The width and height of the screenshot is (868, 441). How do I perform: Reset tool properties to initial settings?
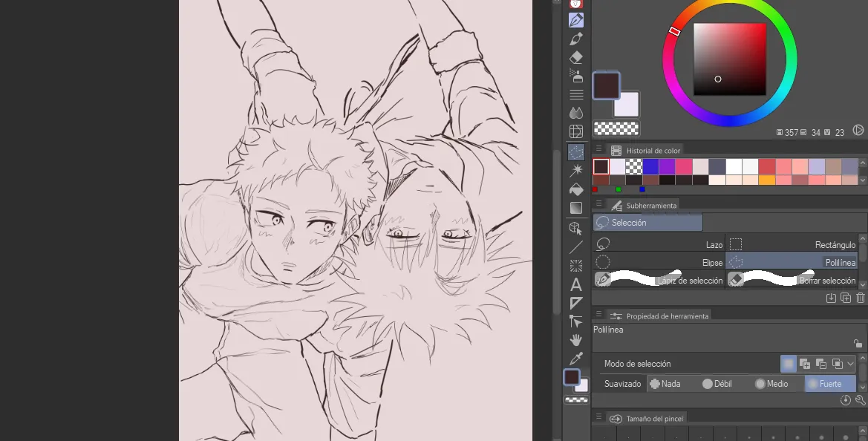[x=845, y=400]
